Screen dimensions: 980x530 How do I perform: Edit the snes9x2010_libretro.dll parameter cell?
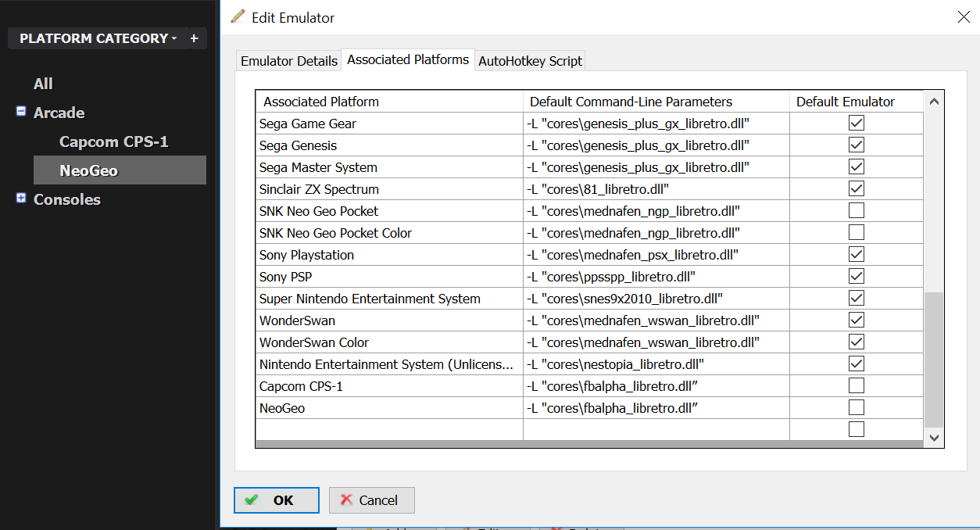[656, 298]
